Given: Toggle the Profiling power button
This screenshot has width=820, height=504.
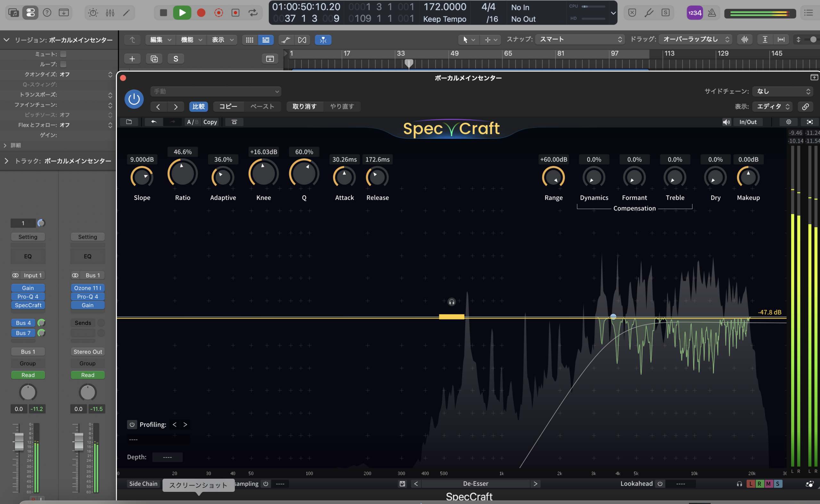Looking at the screenshot, I should point(132,424).
